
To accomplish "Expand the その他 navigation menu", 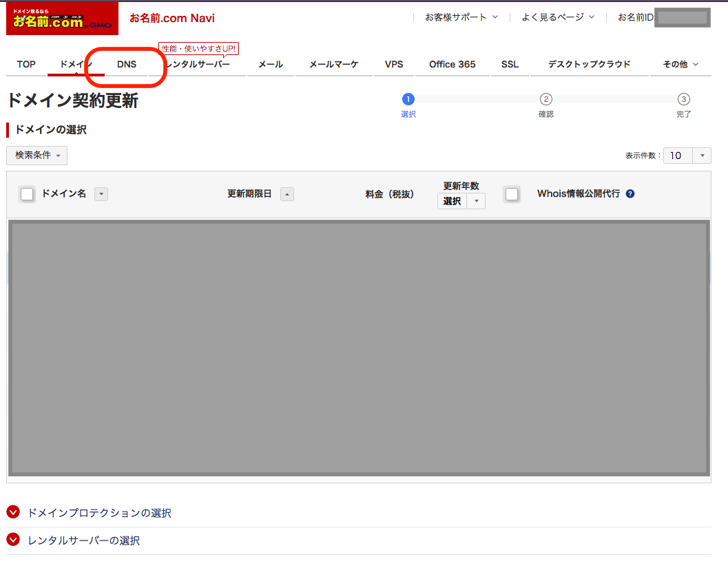I will tap(680, 64).
